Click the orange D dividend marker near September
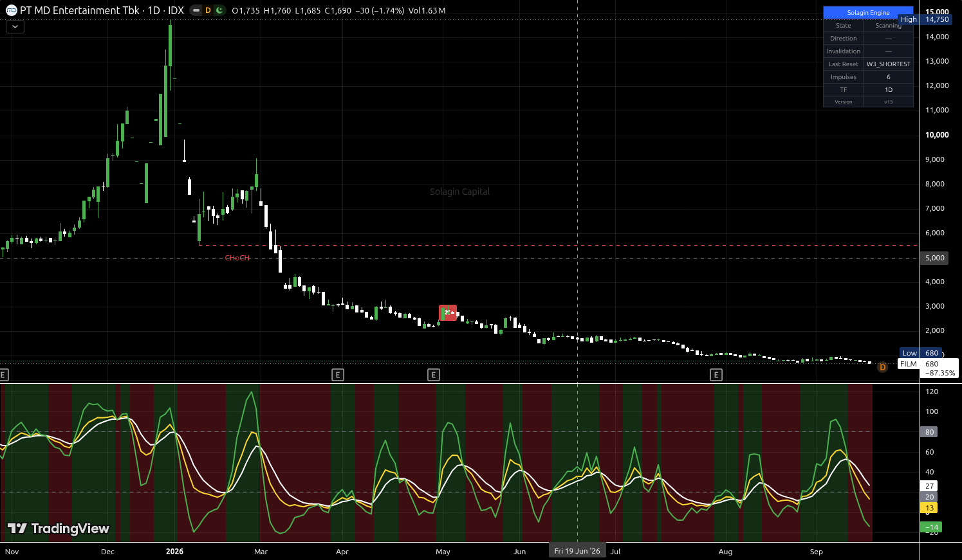The height and width of the screenshot is (560, 962). tap(882, 367)
